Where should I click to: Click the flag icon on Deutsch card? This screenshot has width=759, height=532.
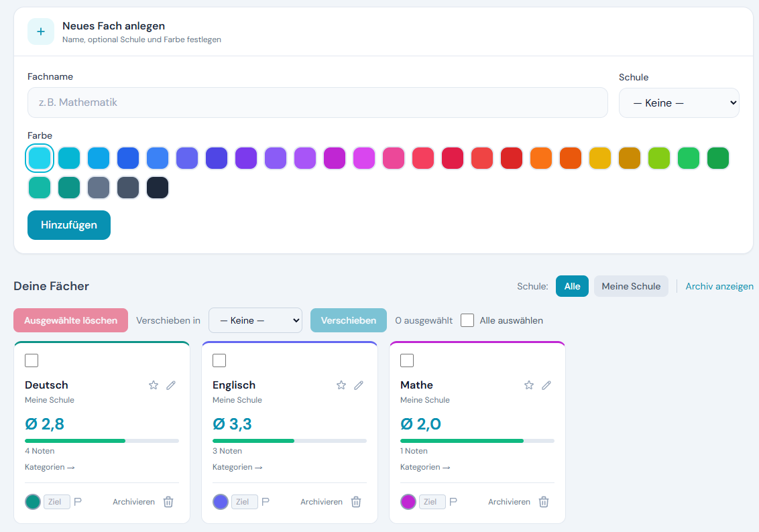pyautogui.click(x=78, y=502)
